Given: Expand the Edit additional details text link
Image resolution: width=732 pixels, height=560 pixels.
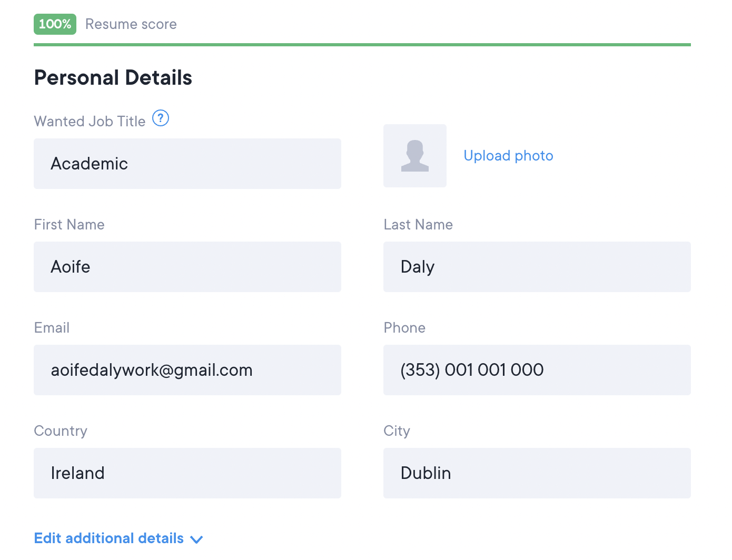Looking at the screenshot, I should point(109,538).
